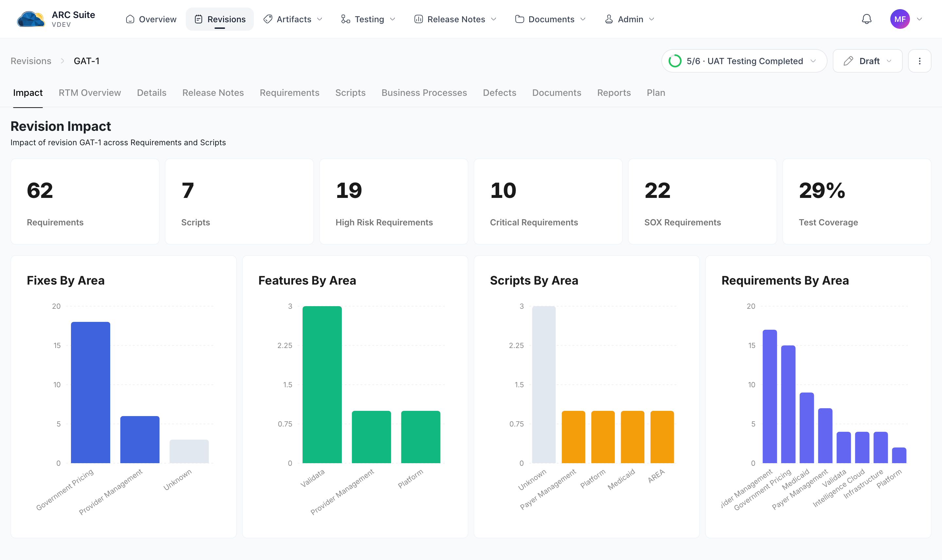Click the Release Notes chart icon
Screen dimensions: 942x560
click(x=418, y=19)
